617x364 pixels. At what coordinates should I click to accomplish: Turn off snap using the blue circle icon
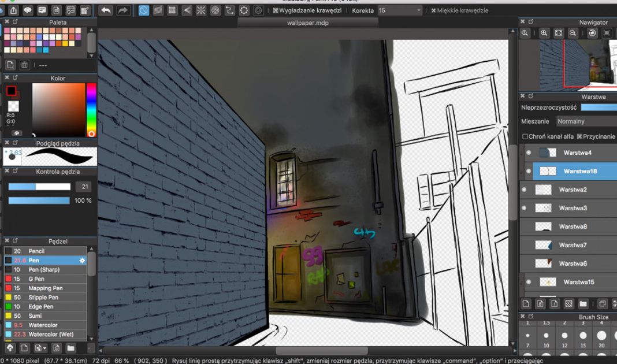(x=144, y=10)
